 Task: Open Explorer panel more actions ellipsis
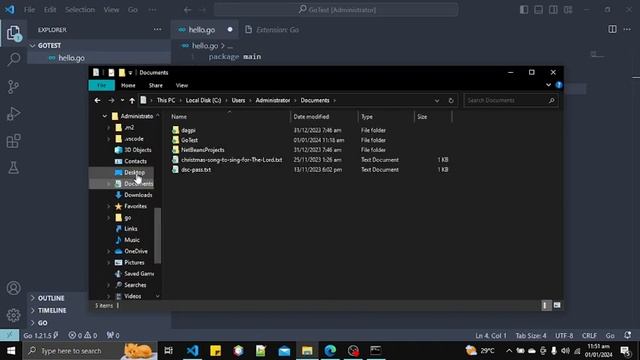(x=158, y=29)
